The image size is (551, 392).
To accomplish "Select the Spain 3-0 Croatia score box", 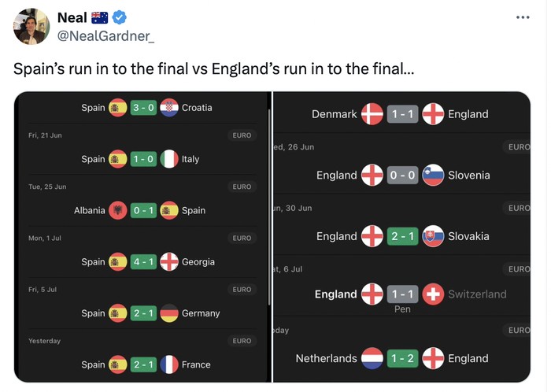I will click(x=143, y=108).
